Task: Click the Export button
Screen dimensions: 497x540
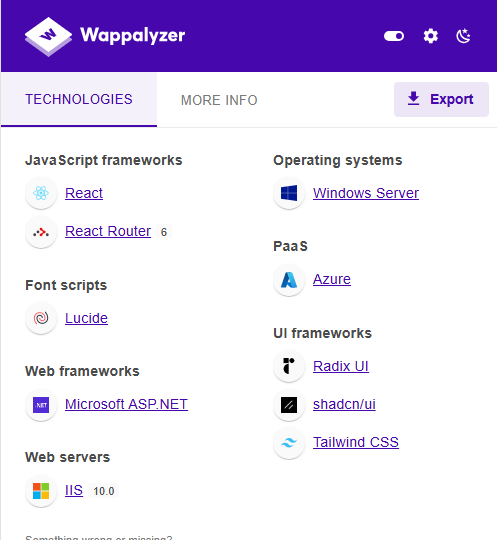Action: tap(441, 99)
